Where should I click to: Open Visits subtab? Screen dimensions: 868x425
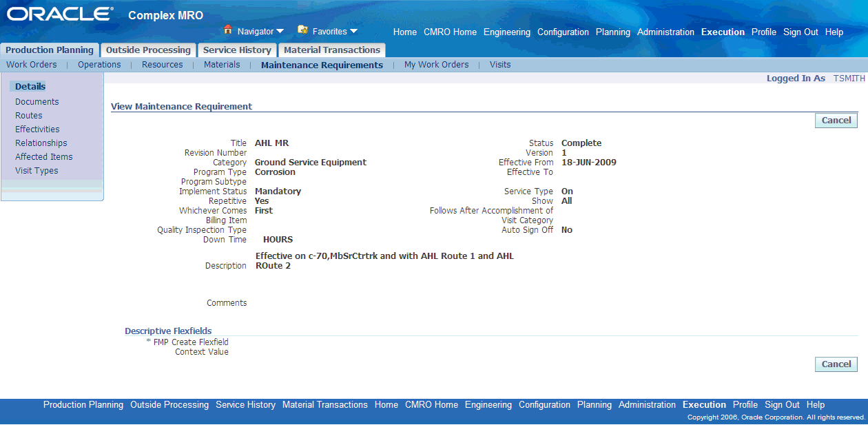[500, 65]
